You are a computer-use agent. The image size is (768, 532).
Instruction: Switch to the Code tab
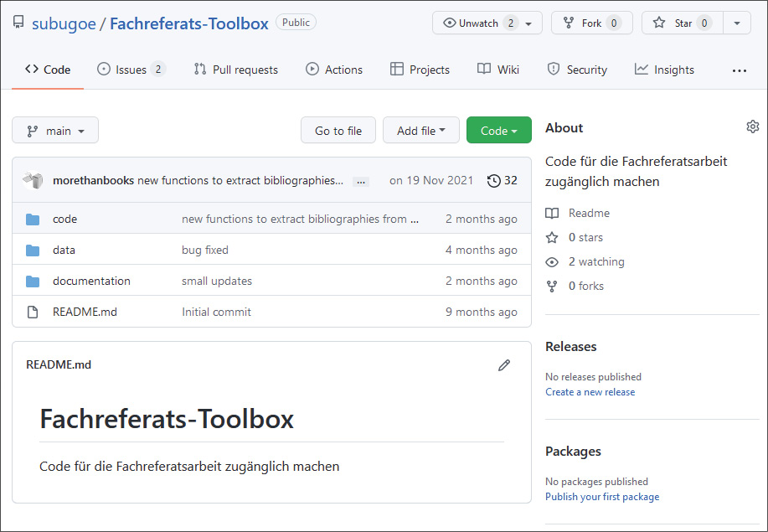[48, 70]
